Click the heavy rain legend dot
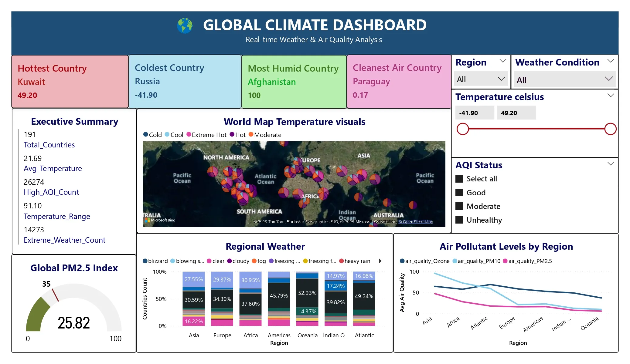This screenshot has width=630, height=364. (342, 261)
